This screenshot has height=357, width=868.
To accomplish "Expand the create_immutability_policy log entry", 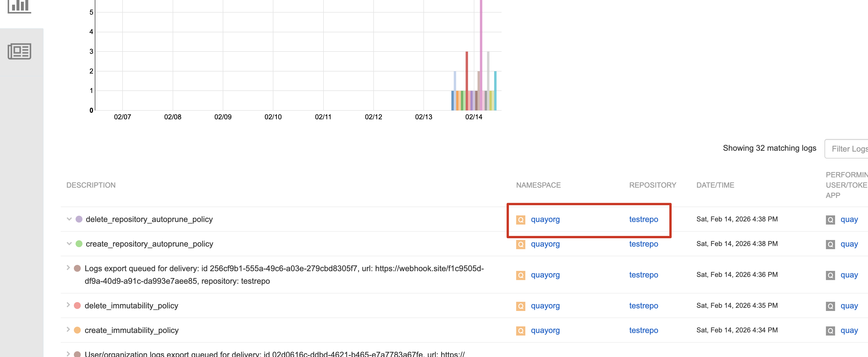I will coord(68,329).
